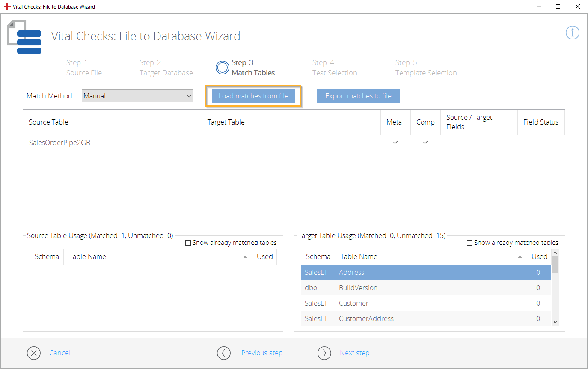Image resolution: width=588 pixels, height=369 pixels.
Task: Uncheck the Meta checkbox for SalesOrderPipe2GB
Action: click(395, 143)
